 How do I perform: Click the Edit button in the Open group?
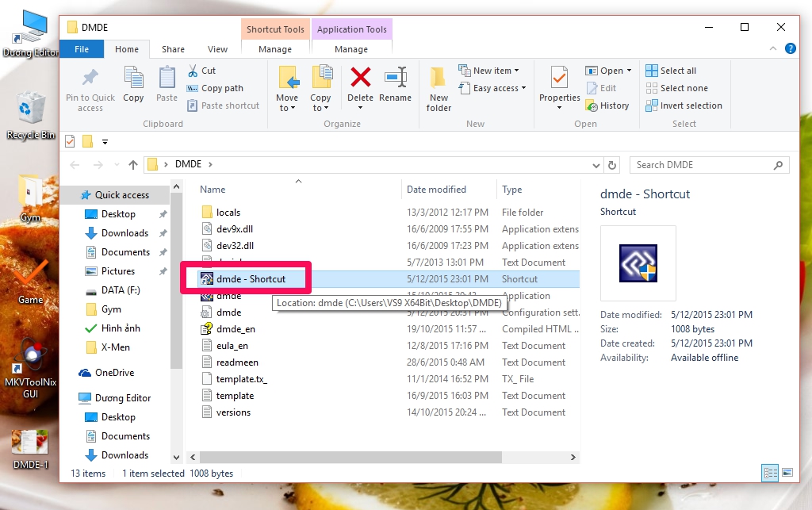601,88
